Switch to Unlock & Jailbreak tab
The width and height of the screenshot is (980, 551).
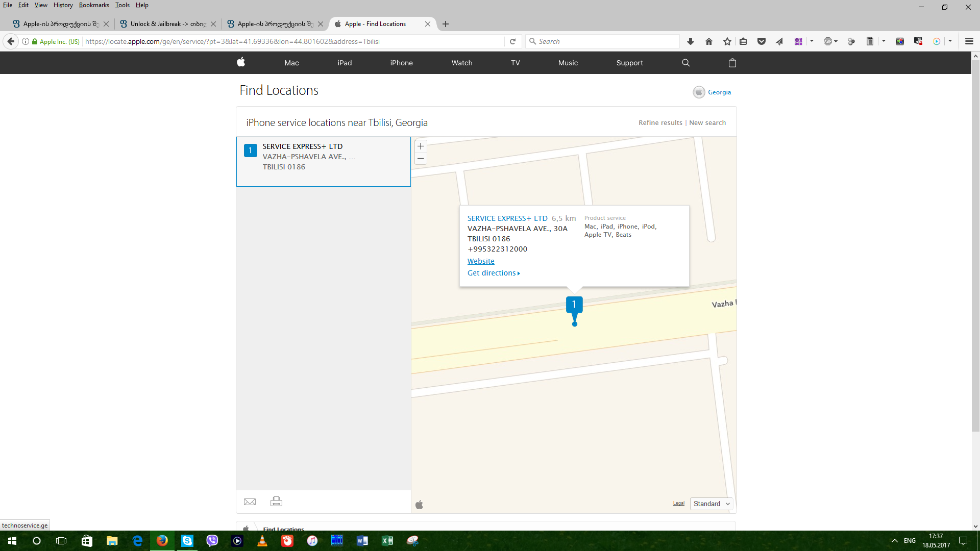pos(168,24)
